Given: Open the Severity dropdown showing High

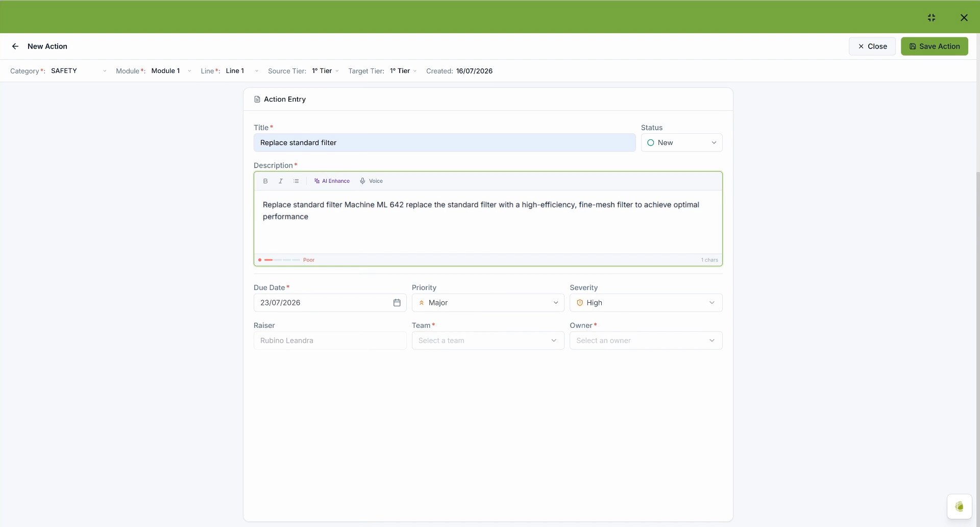Looking at the screenshot, I should [646, 303].
